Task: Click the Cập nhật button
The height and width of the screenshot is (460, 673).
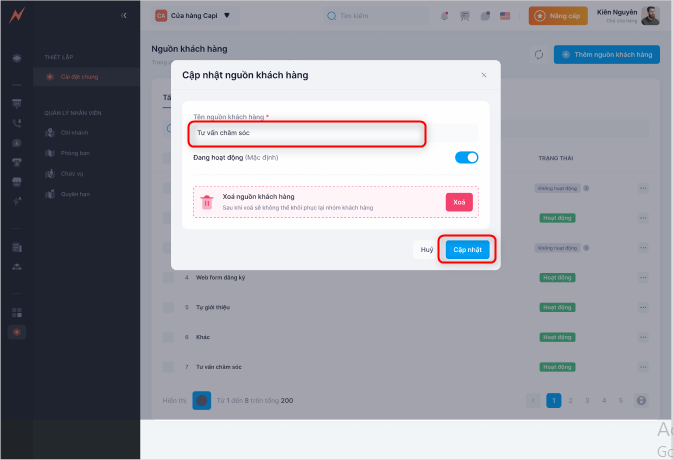Action: point(467,250)
